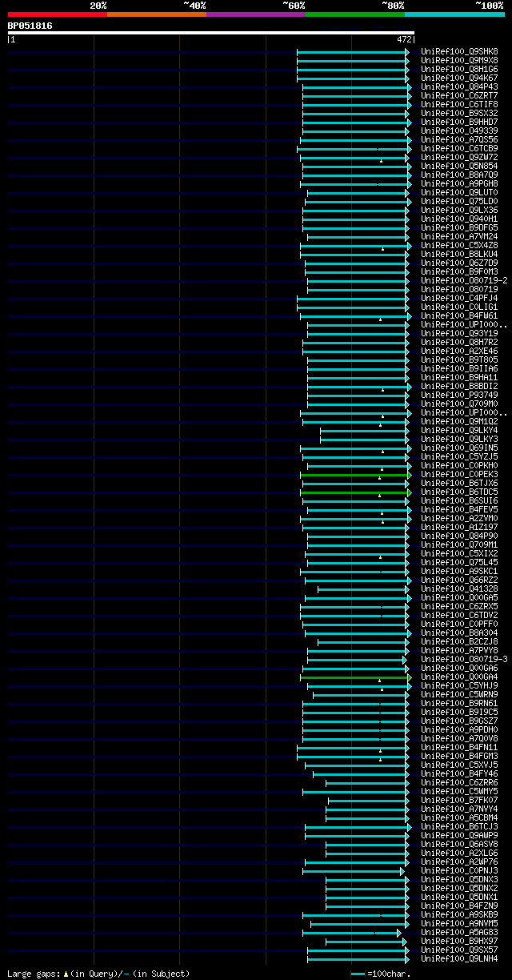512x980 pixels.
Task: Click the orange ~40% identity legend segment
Action: (x=157, y=14)
